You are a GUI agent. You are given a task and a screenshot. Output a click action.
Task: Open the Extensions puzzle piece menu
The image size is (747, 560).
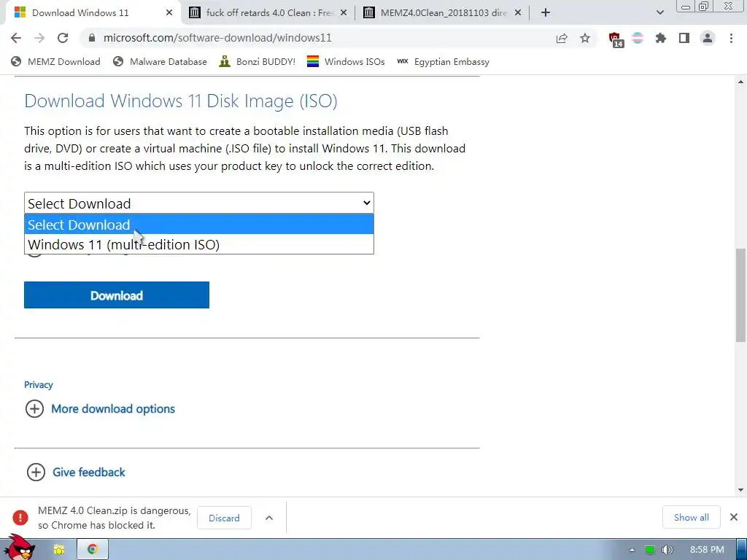tap(661, 38)
